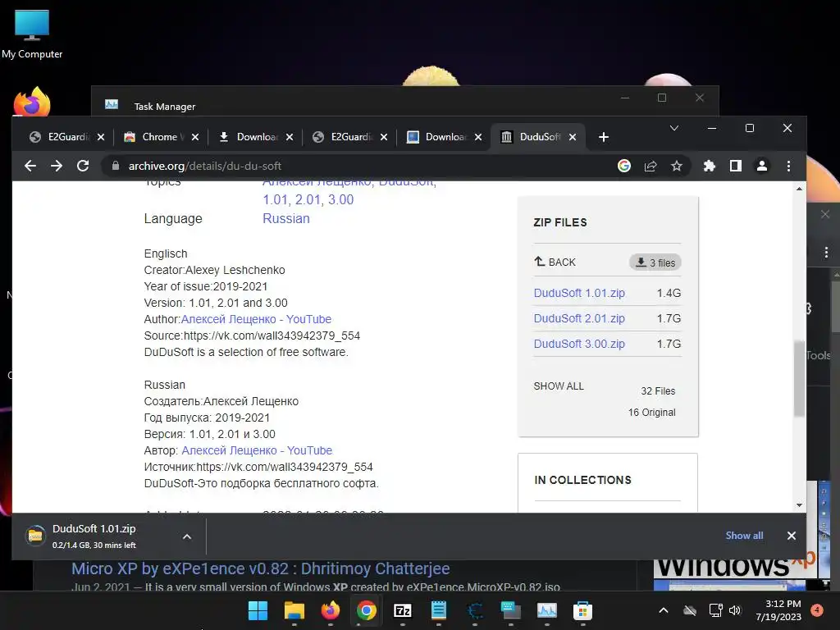
Task: Open Chrome three-dot menu
Action: click(x=788, y=166)
